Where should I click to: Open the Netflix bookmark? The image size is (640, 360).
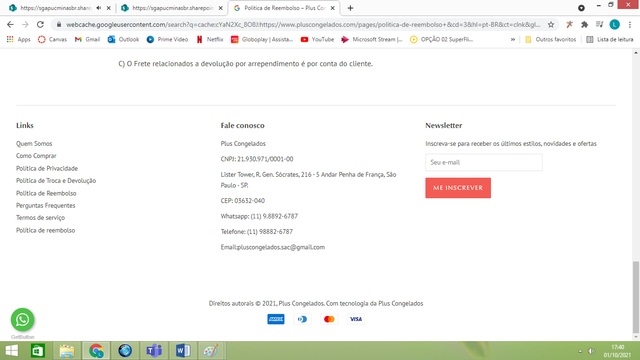pos(210,40)
